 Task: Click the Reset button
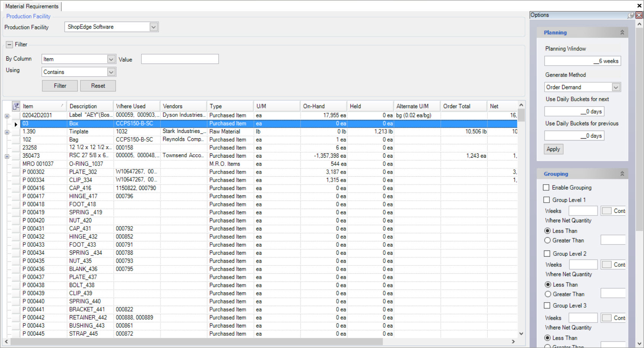pos(98,86)
